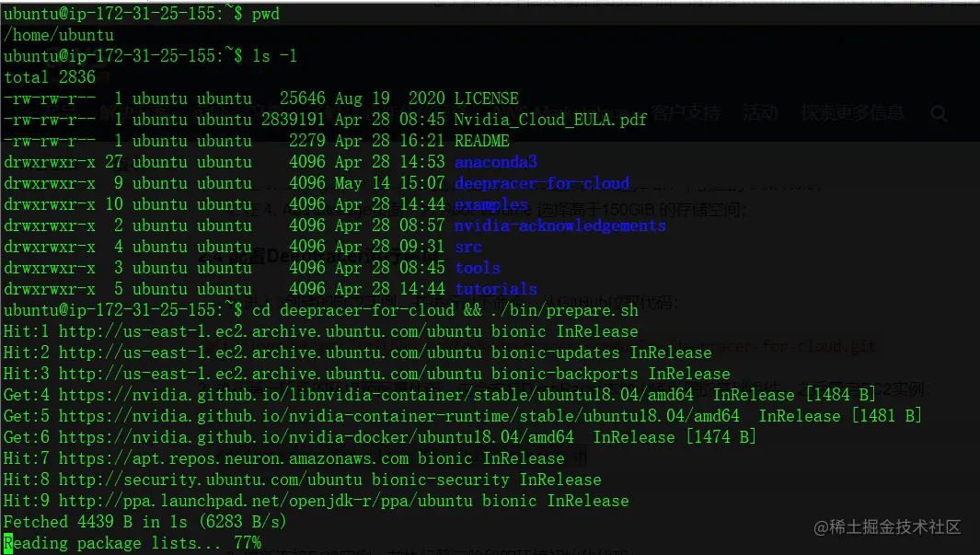
Task: Click the README file name
Action: 482,141
